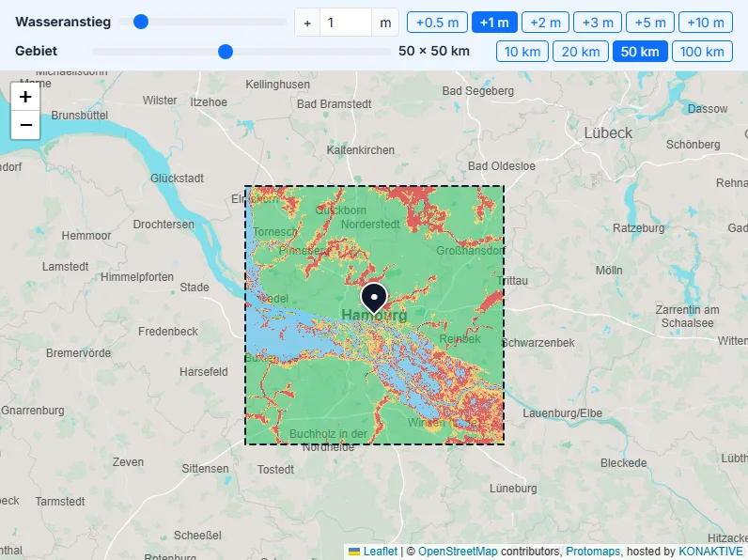This screenshot has width=748, height=560.
Task: Click the Tostedt label
Action: click(x=275, y=470)
